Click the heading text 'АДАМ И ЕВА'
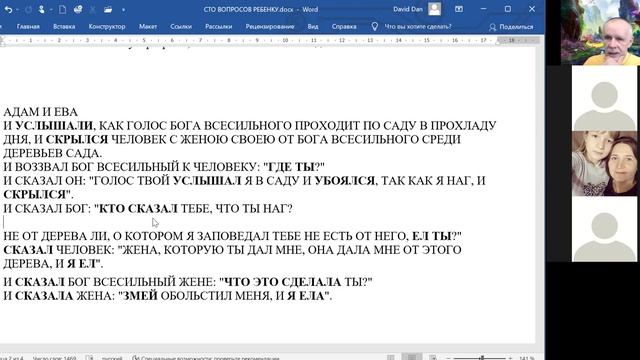This screenshot has height=360, width=640. point(40,112)
